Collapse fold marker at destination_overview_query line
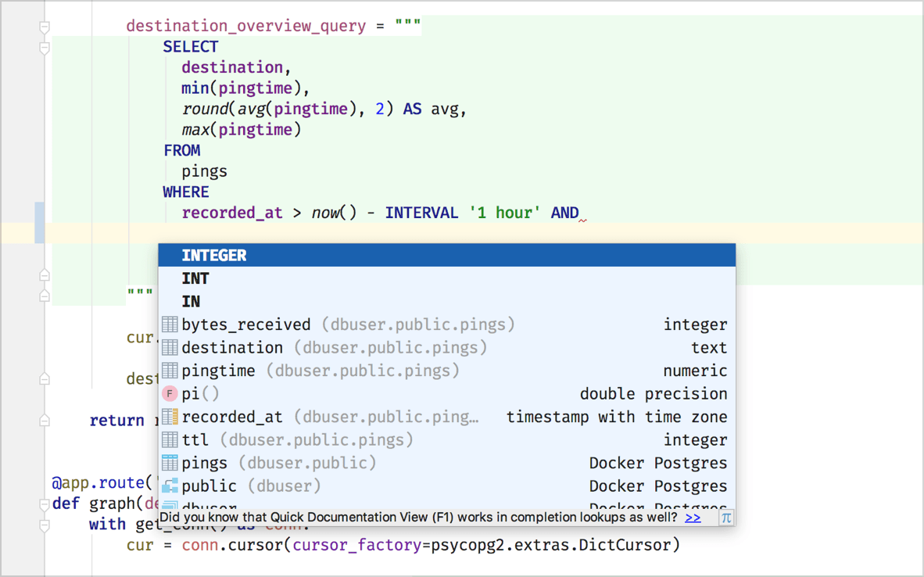Image resolution: width=924 pixels, height=577 pixels. click(x=45, y=27)
